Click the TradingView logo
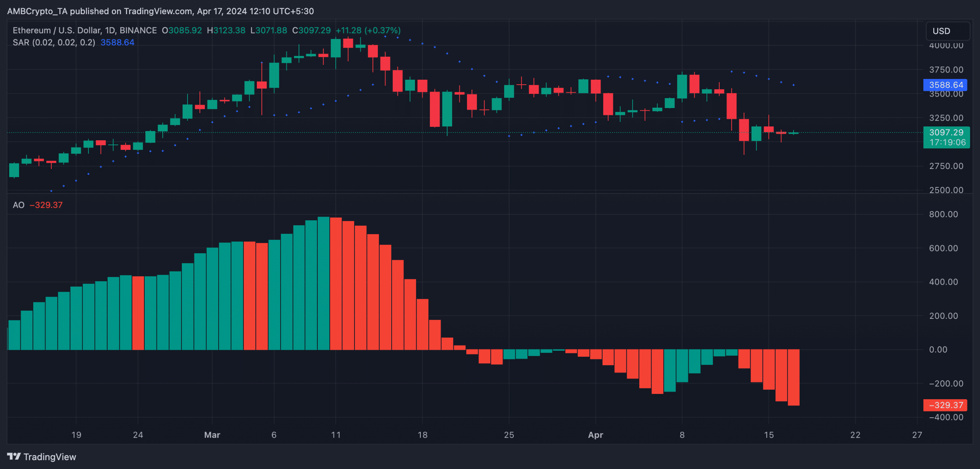Screen dimensions: 980x469 (x=41, y=457)
